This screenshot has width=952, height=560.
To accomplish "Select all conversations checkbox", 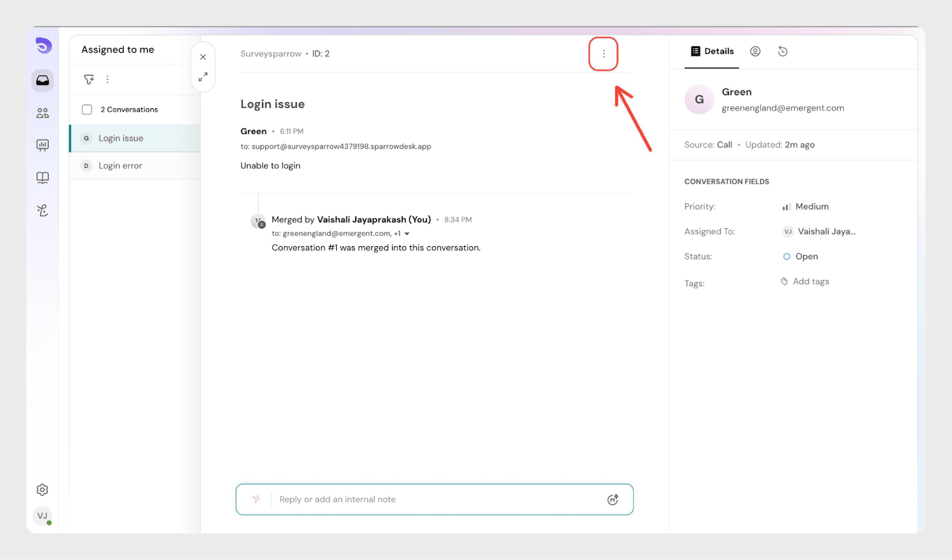I will coord(87,109).
